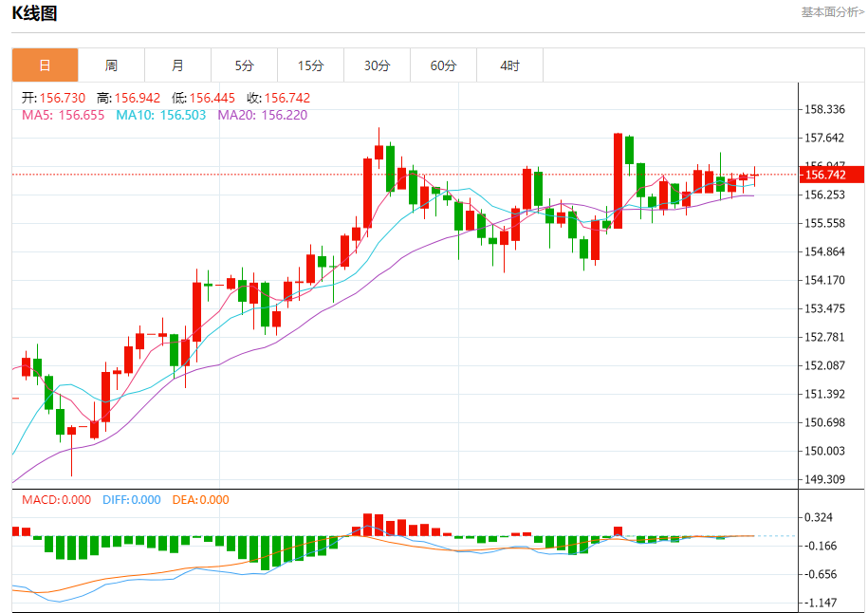
Task: Open the 5分 interval tab
Action: click(245, 65)
